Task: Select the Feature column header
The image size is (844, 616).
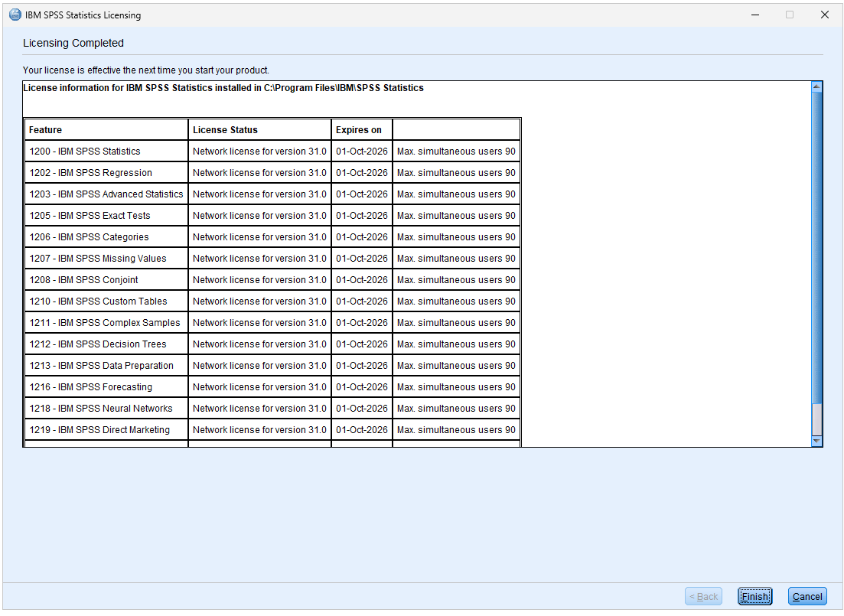Action: (x=46, y=130)
